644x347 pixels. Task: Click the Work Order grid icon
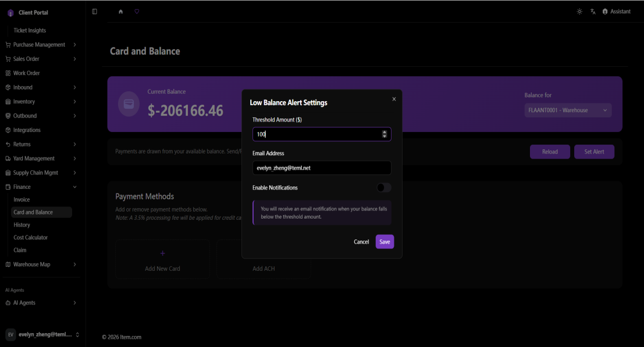pos(8,73)
